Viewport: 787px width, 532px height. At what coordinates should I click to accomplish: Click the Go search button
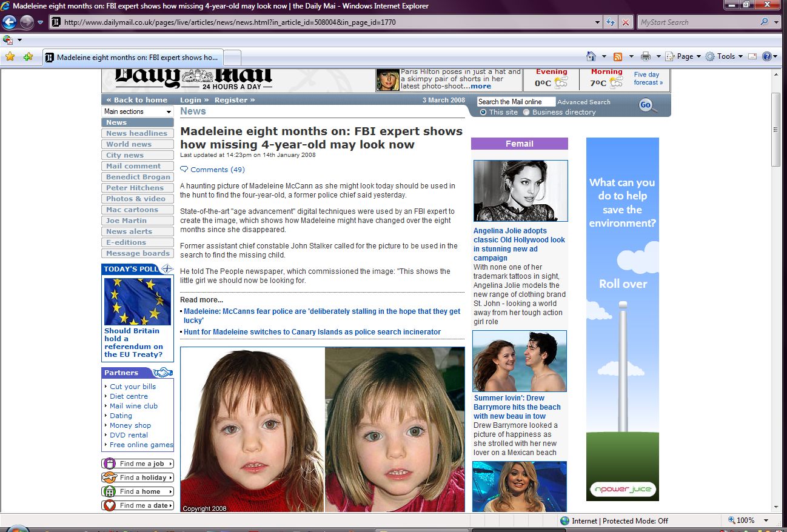pyautogui.click(x=646, y=105)
